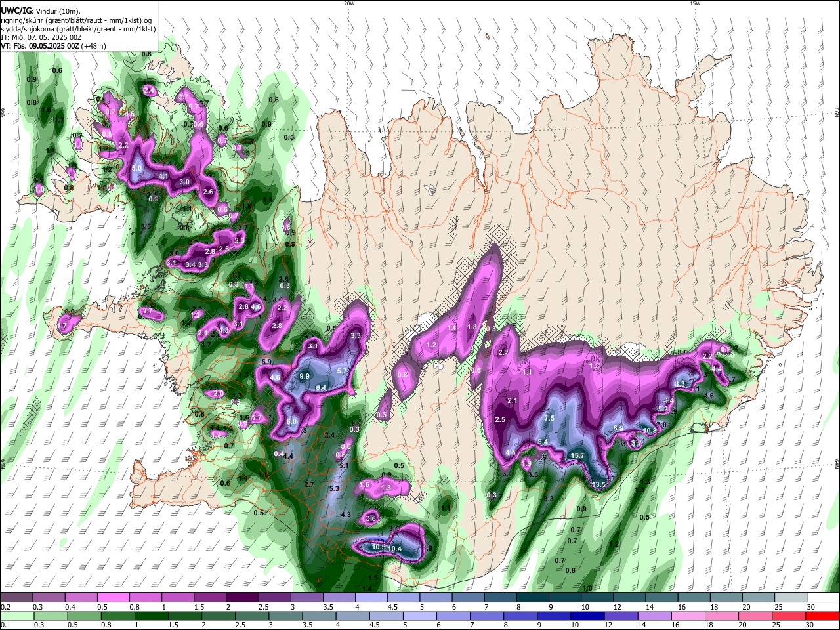Click the 15.7 precipitation value on the map
840x630 pixels.
577,455
